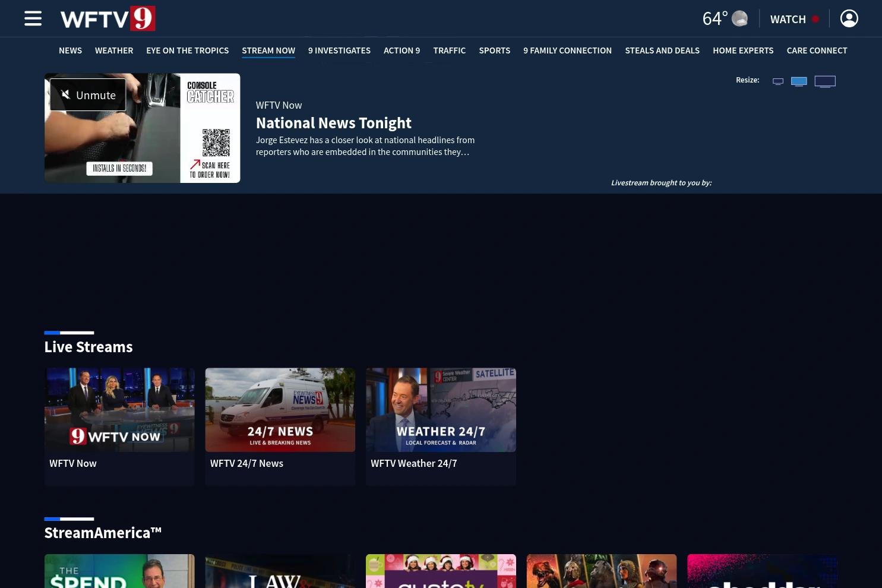Open the Weather 24/7 stream thumbnail
The height and width of the screenshot is (588, 882).
pyautogui.click(x=441, y=410)
